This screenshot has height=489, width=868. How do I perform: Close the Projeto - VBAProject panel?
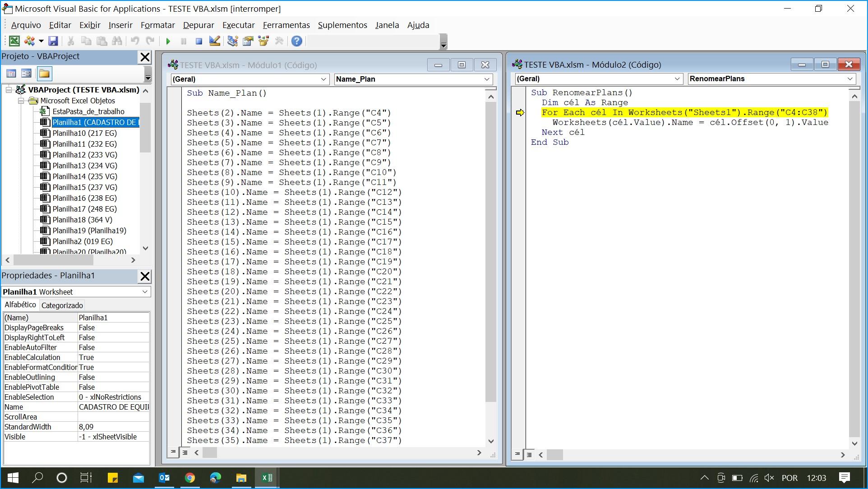(x=145, y=57)
